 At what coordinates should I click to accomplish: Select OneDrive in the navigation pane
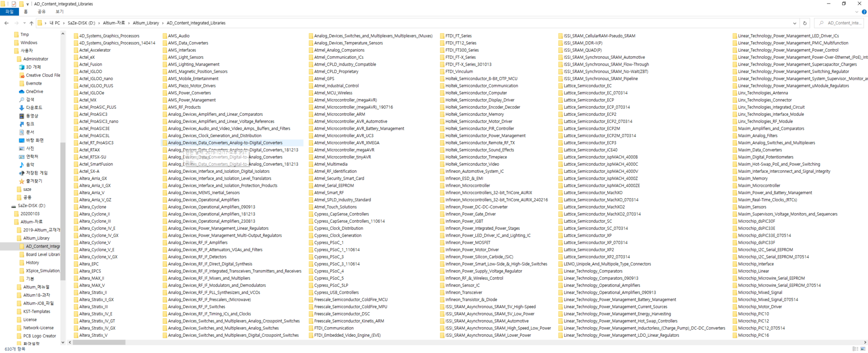click(34, 91)
